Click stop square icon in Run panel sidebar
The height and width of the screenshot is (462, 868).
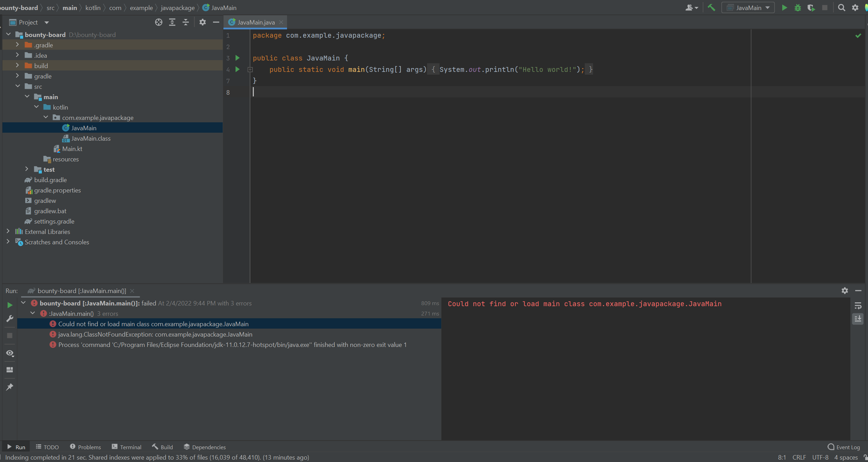point(10,336)
